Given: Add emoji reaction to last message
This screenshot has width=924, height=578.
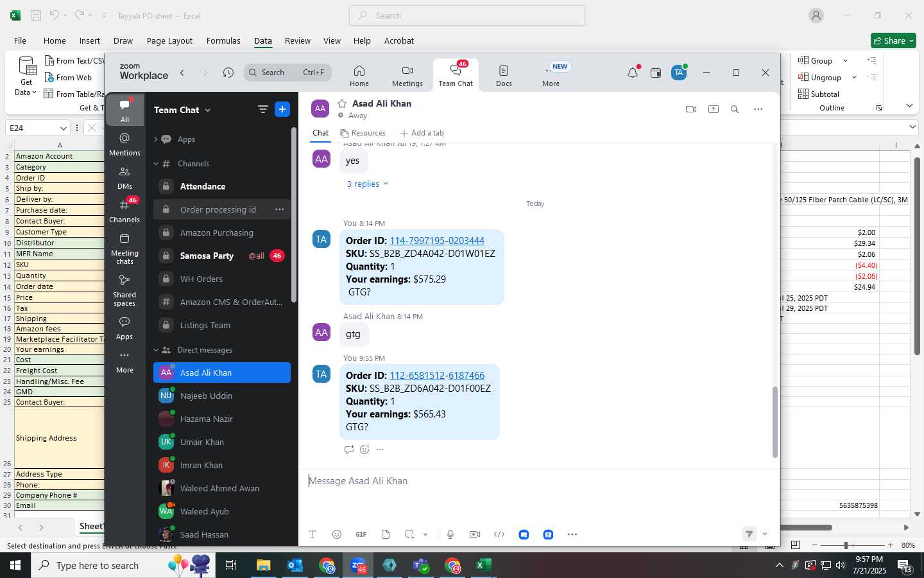Looking at the screenshot, I should 364,450.
